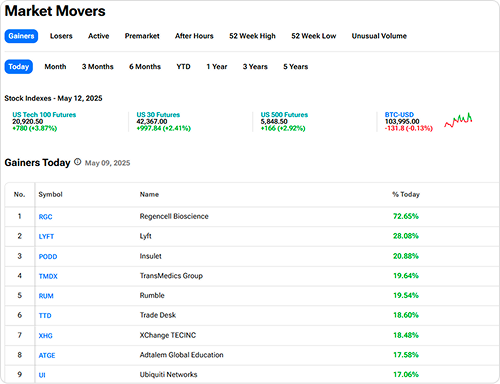
Task: Open the Premarket tab
Action: pos(142,36)
